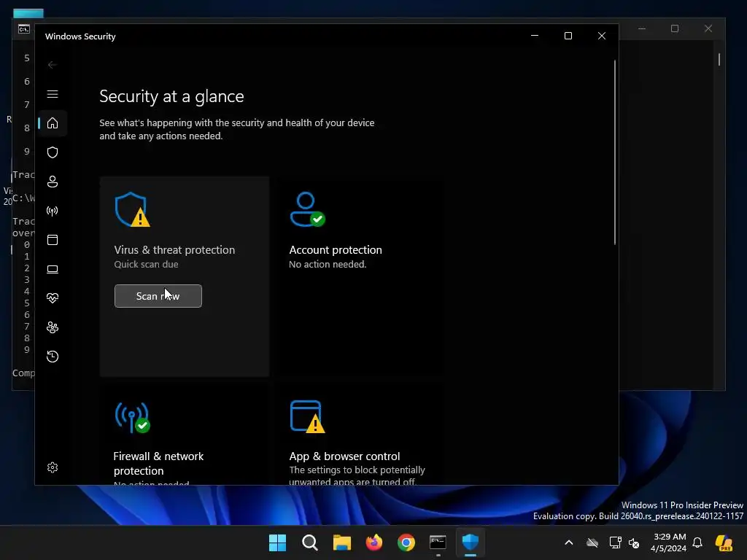The width and height of the screenshot is (747, 560).
Task: Open the network tray icon
Action: (x=615, y=542)
